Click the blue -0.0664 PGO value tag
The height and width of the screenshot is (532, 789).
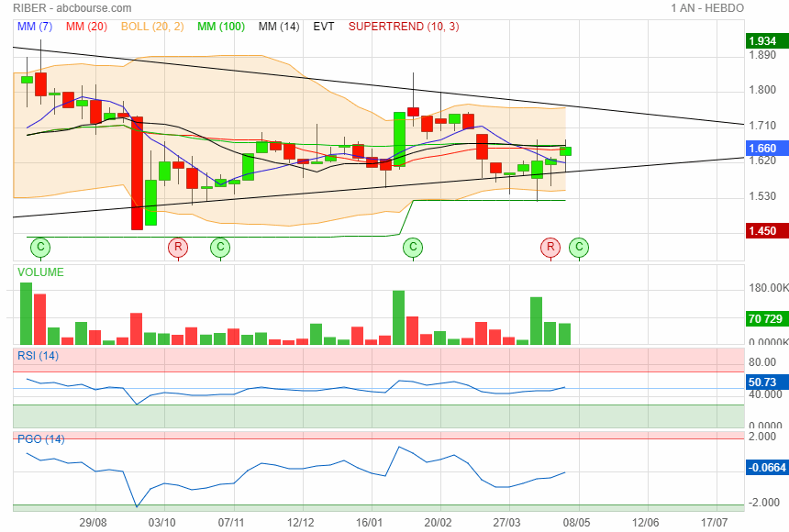(767, 468)
